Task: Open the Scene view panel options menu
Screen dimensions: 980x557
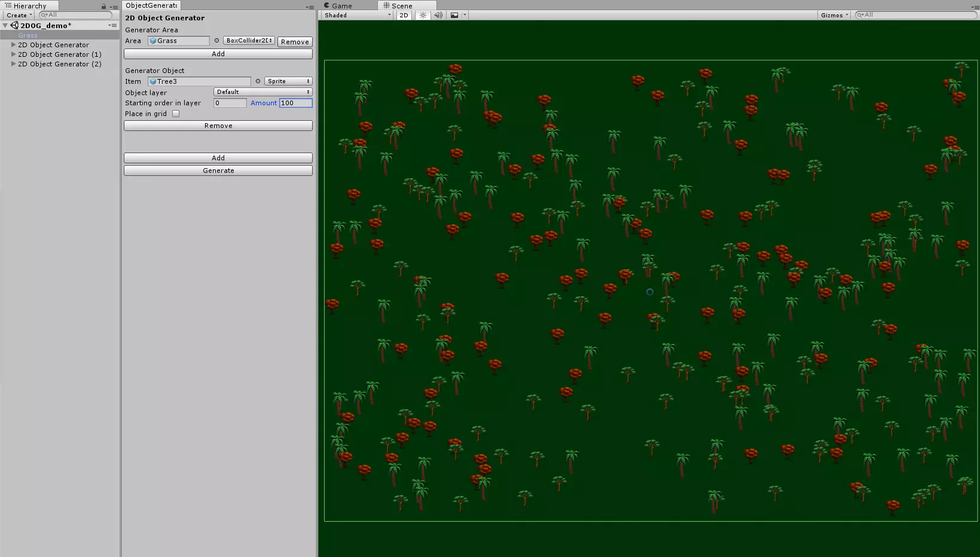Action: coord(975,7)
